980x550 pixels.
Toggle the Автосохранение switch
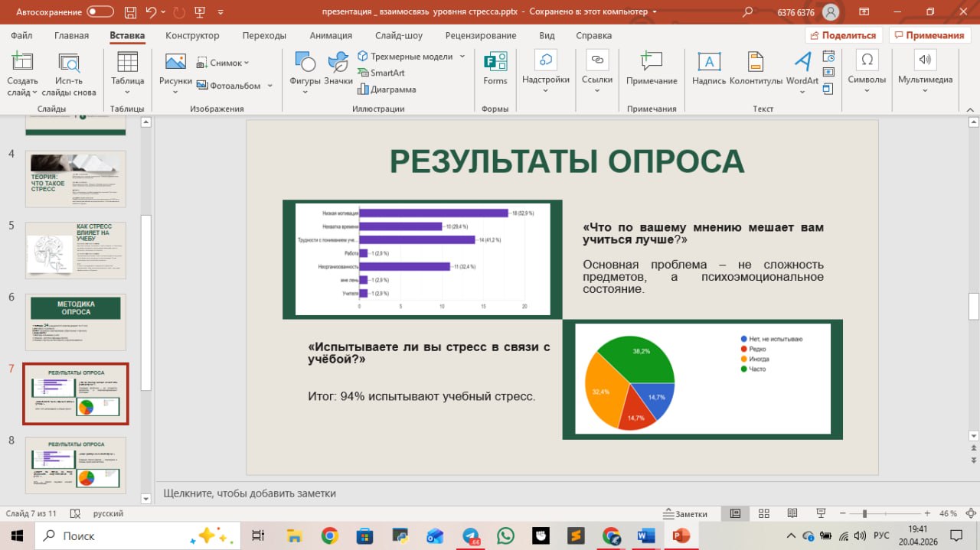(x=100, y=12)
